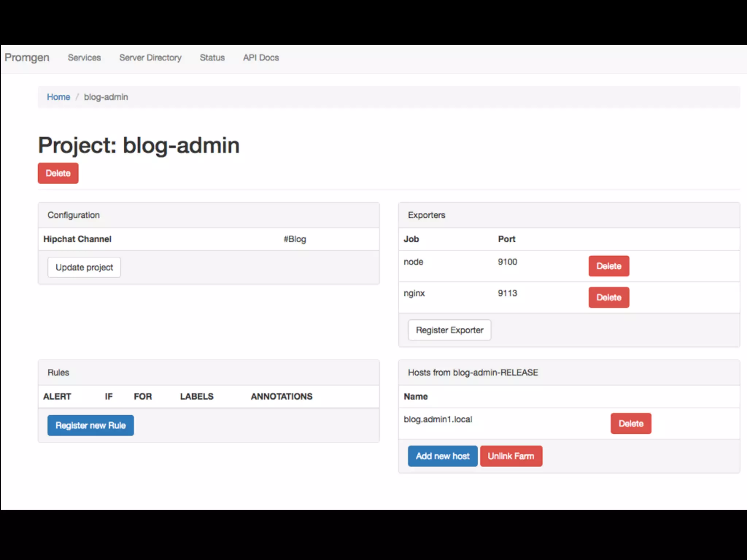Screen dimensions: 747x560
Task: Go to Server Directory in navbar
Action: point(150,58)
